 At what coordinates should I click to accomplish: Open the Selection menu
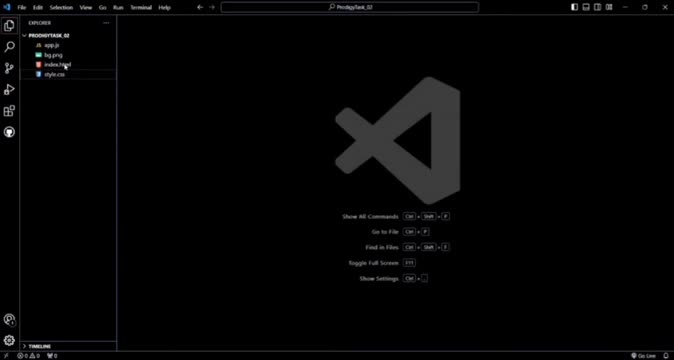[x=61, y=7]
